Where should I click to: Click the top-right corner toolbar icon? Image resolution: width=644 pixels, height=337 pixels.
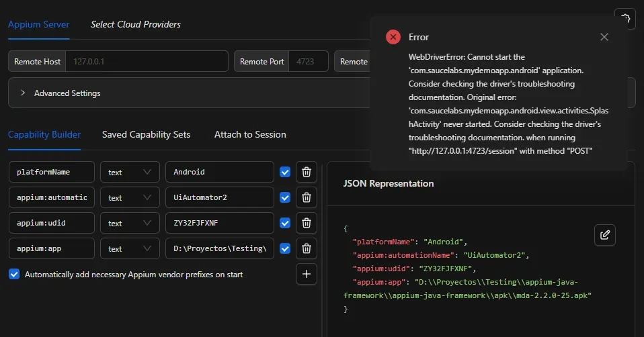[x=625, y=18]
